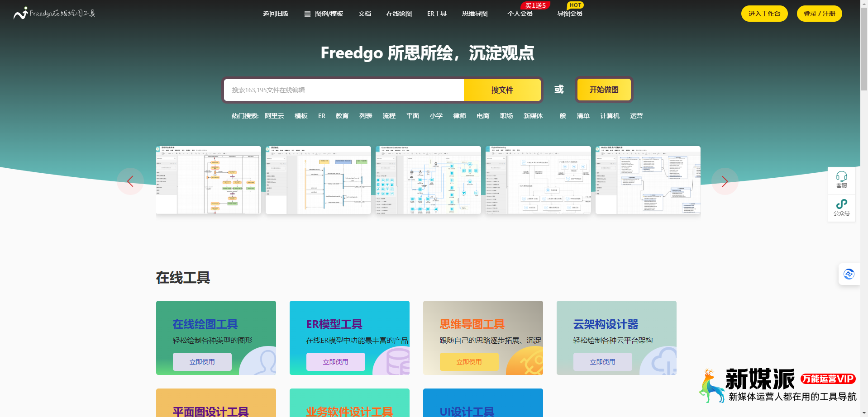Open the 文档 menu item
Screen dimensions: 868x417
[x=365, y=14]
